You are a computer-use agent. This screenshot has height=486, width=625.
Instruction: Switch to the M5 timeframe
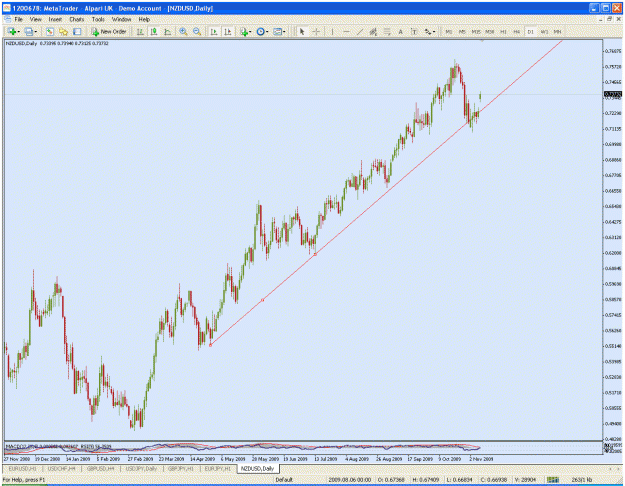tap(462, 31)
